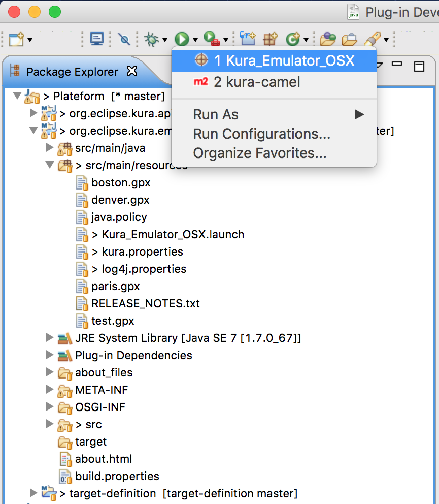Image resolution: width=439 pixels, height=504 pixels.
Task: Choose kura-camel from the run menu
Action: click(x=257, y=82)
